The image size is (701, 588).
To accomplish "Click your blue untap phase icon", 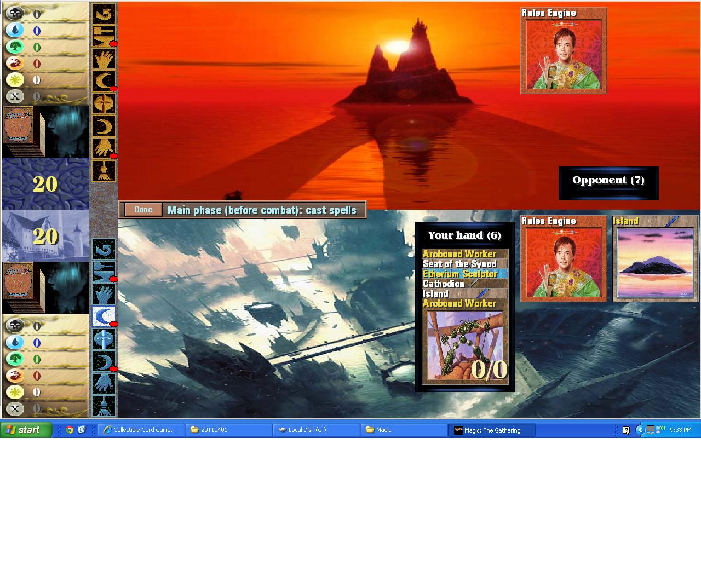I will coord(104,249).
